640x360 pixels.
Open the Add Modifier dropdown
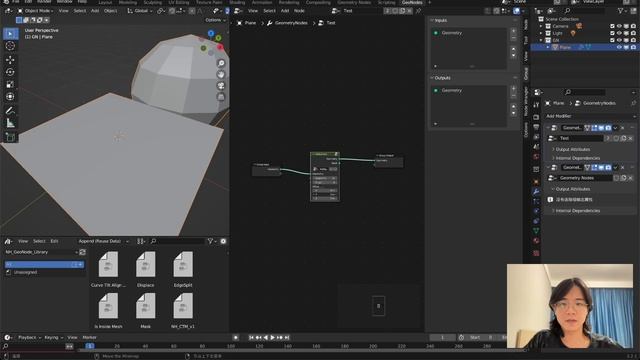click(590, 116)
